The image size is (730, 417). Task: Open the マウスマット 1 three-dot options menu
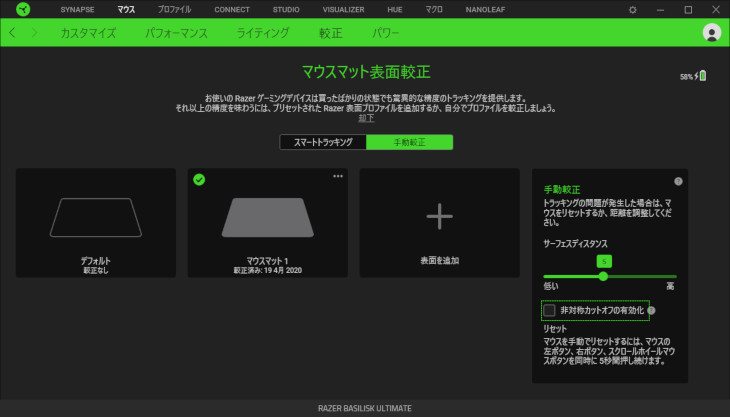coord(338,176)
